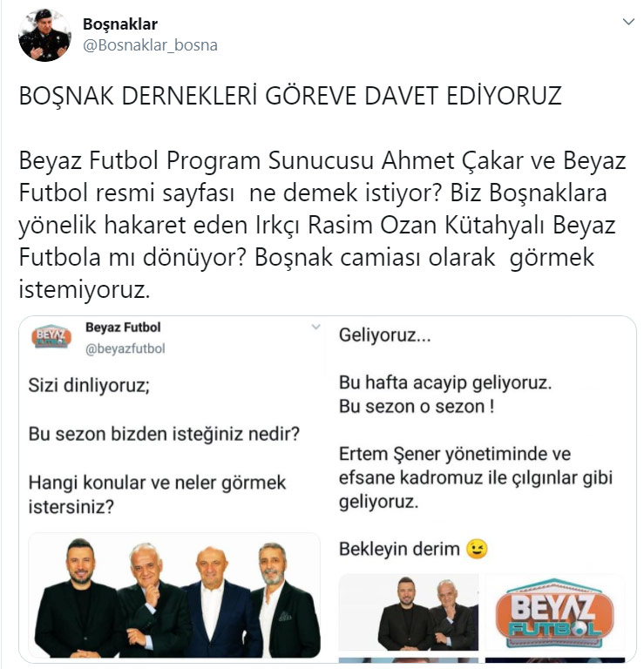
Task: Open the Boşnaklar profile avatar
Action: click(44, 35)
